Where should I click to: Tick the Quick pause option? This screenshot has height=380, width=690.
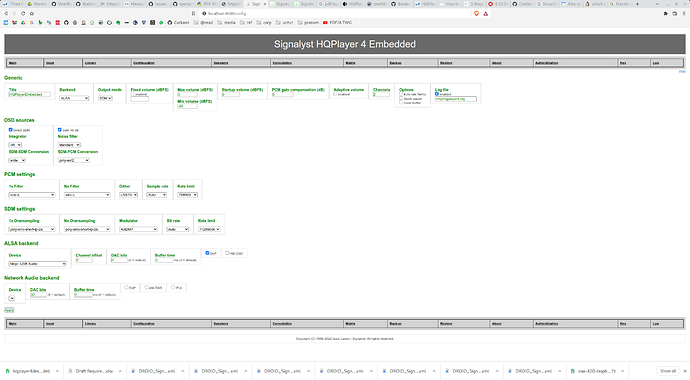pyautogui.click(x=401, y=99)
